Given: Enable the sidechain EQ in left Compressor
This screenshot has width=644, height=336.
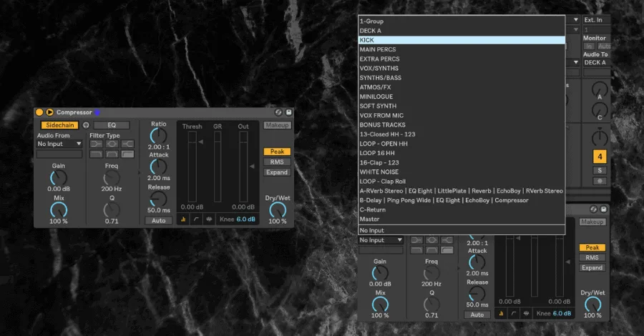Looking at the screenshot, I should click(112, 125).
